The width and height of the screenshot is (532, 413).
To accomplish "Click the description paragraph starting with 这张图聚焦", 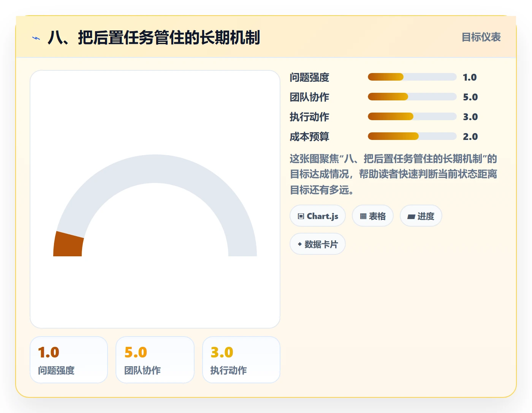I will (394, 174).
